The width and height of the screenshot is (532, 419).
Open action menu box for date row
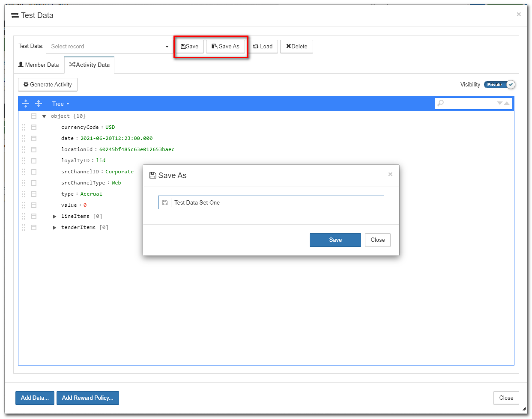34,138
